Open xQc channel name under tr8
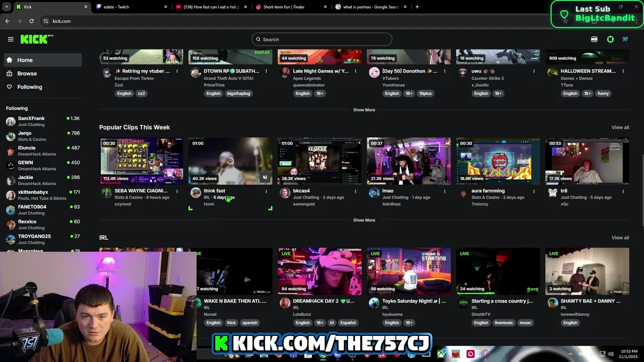Image resolution: width=644 pixels, height=362 pixels. tap(565, 204)
